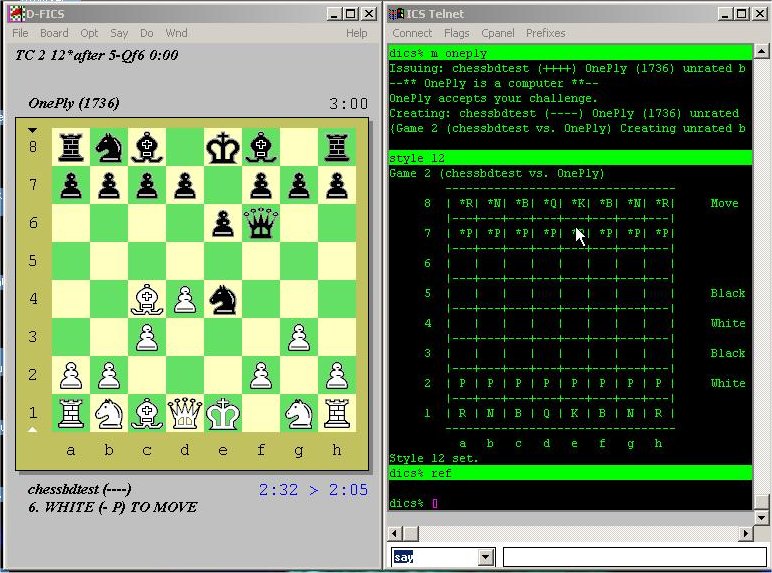Click the 'style 12' highlighted line
Screen dimensions: 772x573
(570, 158)
